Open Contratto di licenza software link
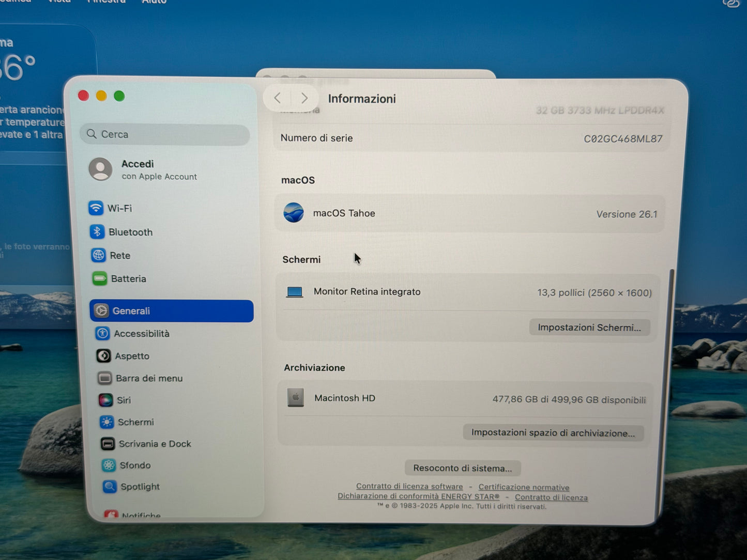The image size is (747, 560). (x=409, y=486)
